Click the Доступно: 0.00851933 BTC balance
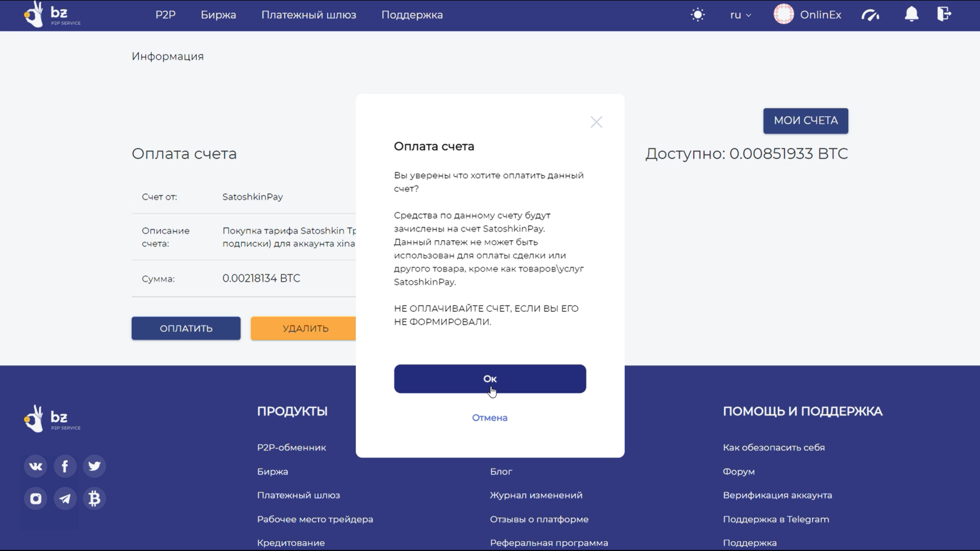980x551 pixels. pos(747,153)
